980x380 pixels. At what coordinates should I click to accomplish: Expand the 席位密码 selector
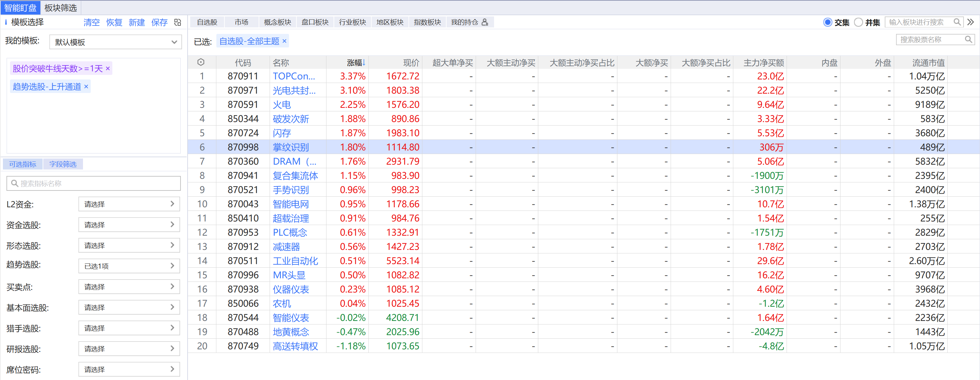[129, 369]
